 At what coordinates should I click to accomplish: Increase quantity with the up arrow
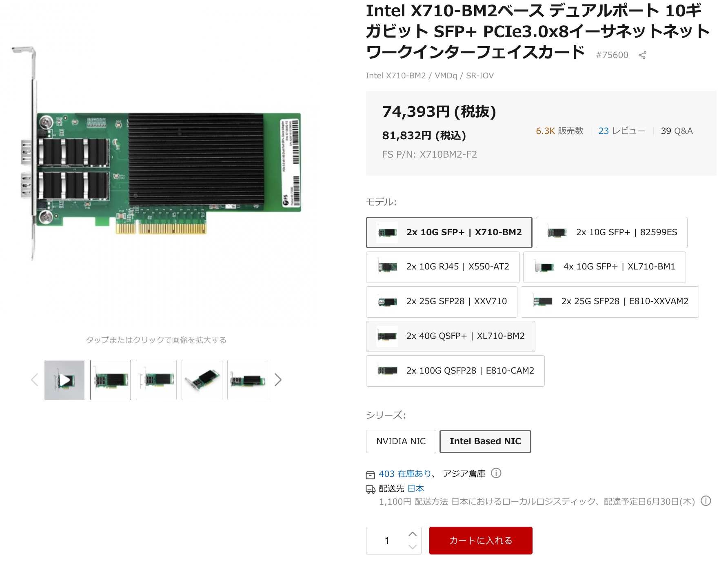(x=413, y=534)
